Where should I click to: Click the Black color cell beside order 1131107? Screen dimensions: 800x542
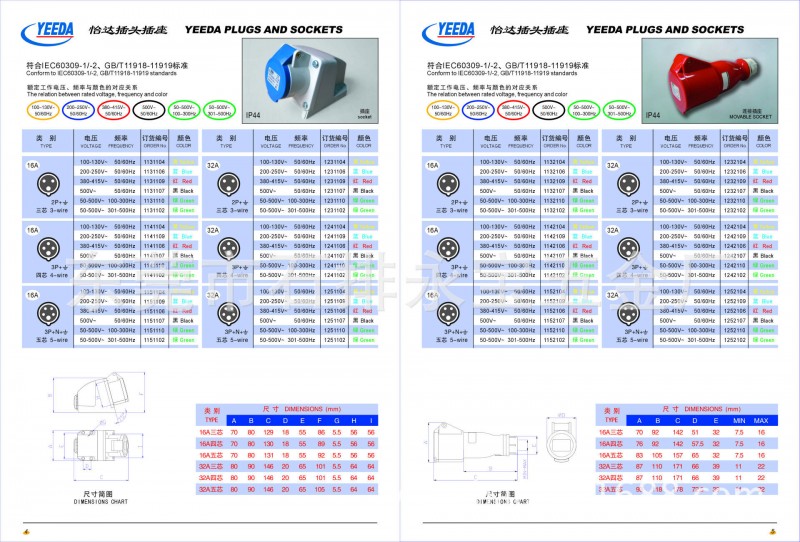(x=184, y=191)
